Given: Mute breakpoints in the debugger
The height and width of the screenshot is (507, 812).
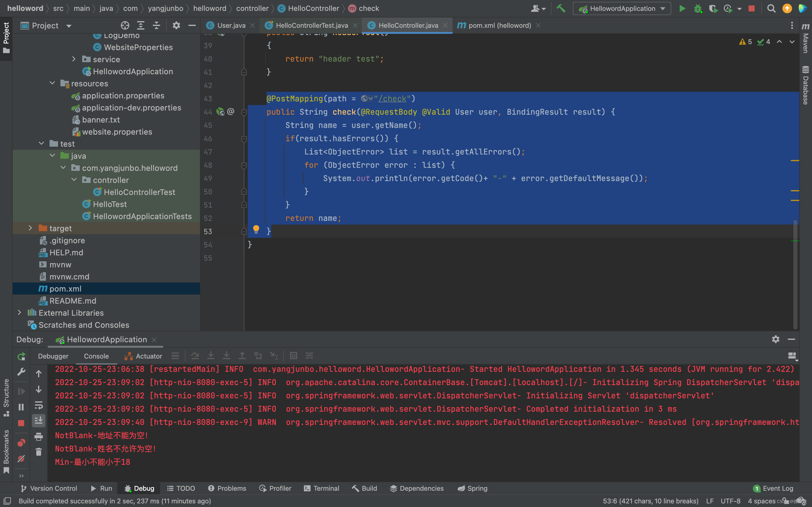Looking at the screenshot, I should tap(21, 459).
